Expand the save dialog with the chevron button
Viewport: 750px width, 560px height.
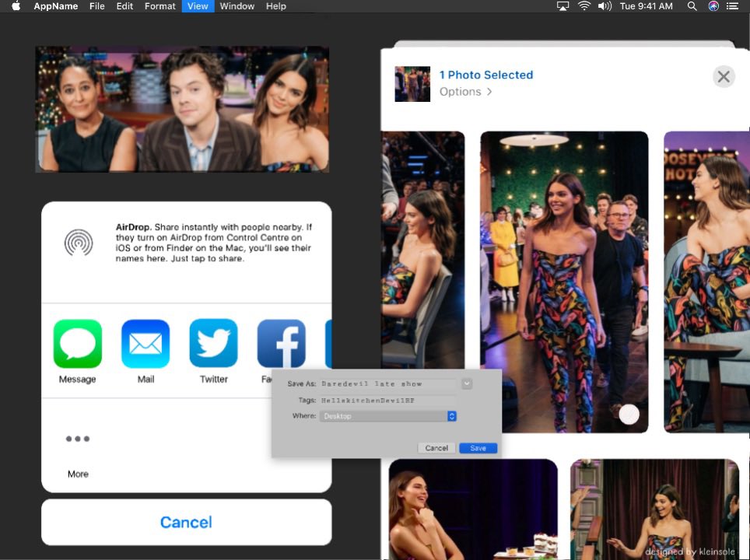click(467, 383)
